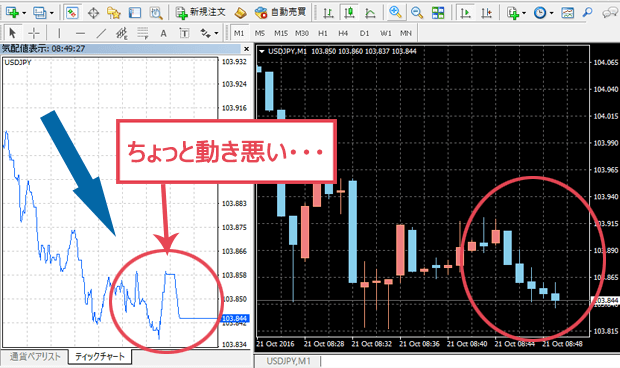Click the 新規注文 new order button

(x=200, y=12)
